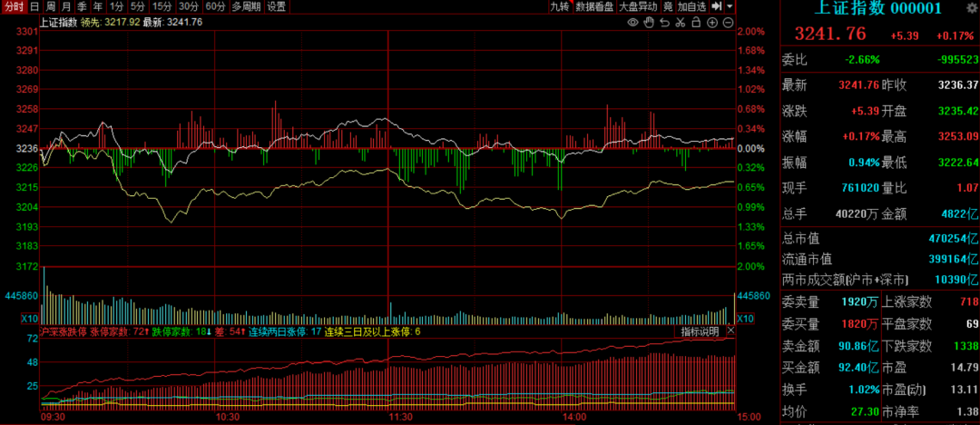The width and height of the screenshot is (980, 425).
Task: Open 数据看盘 data view
Action: click(x=594, y=7)
